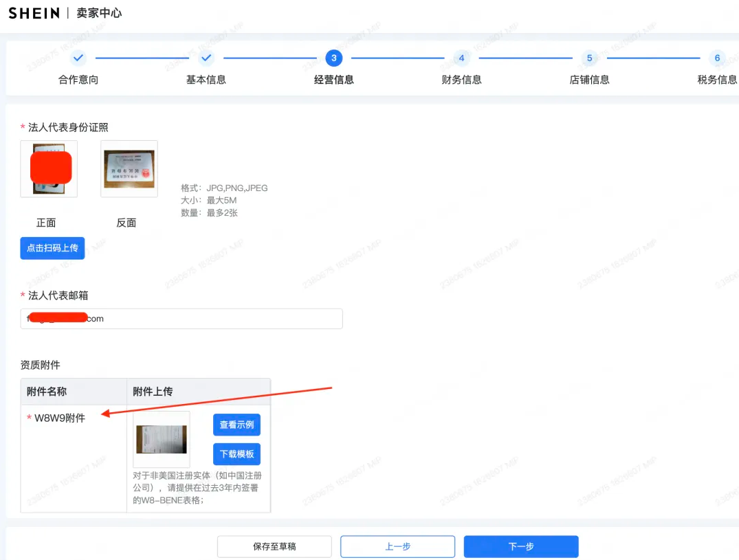Click the 合作意向 step label

click(78, 79)
